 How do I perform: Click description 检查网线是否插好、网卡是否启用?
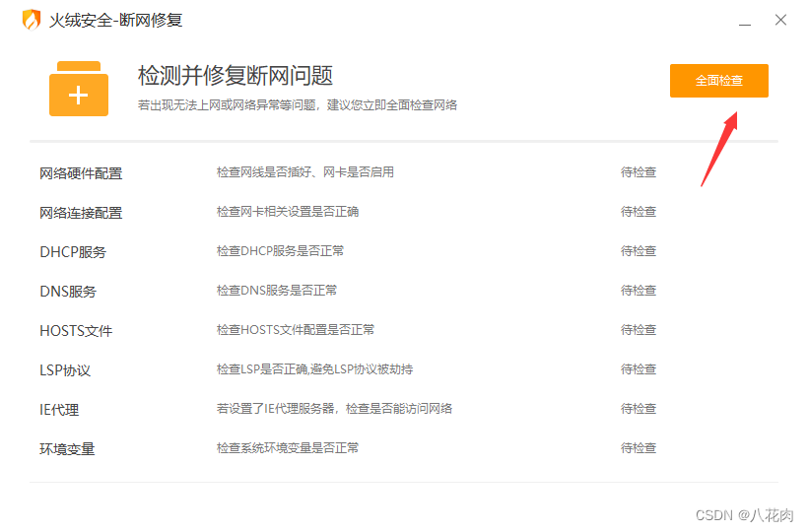pos(305,172)
